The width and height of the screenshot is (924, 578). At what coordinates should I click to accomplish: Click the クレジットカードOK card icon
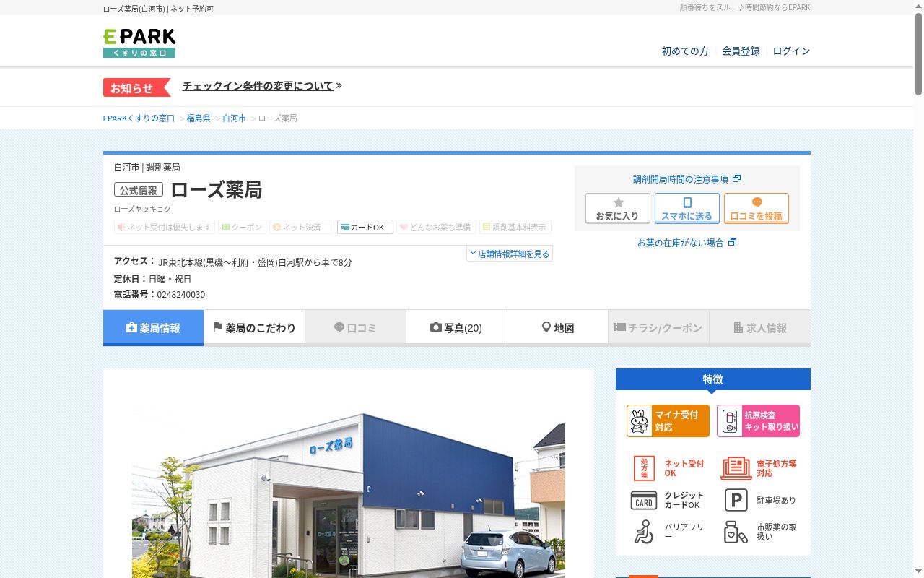pyautogui.click(x=644, y=500)
